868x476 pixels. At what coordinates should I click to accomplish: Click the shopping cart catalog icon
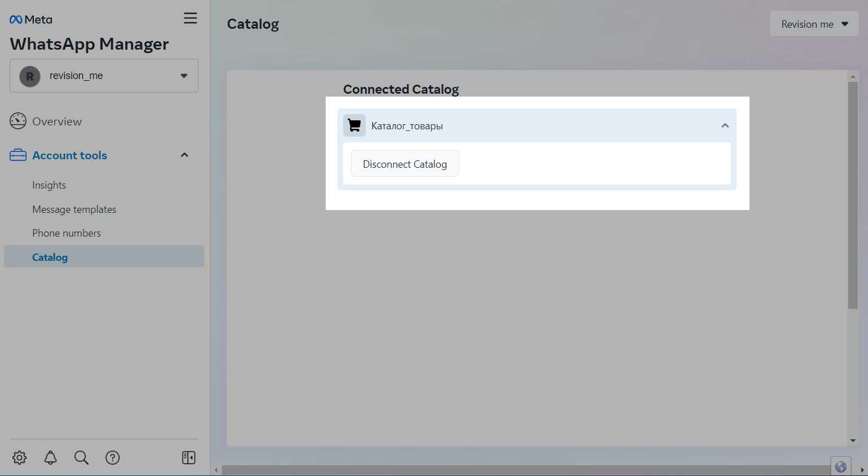354,125
